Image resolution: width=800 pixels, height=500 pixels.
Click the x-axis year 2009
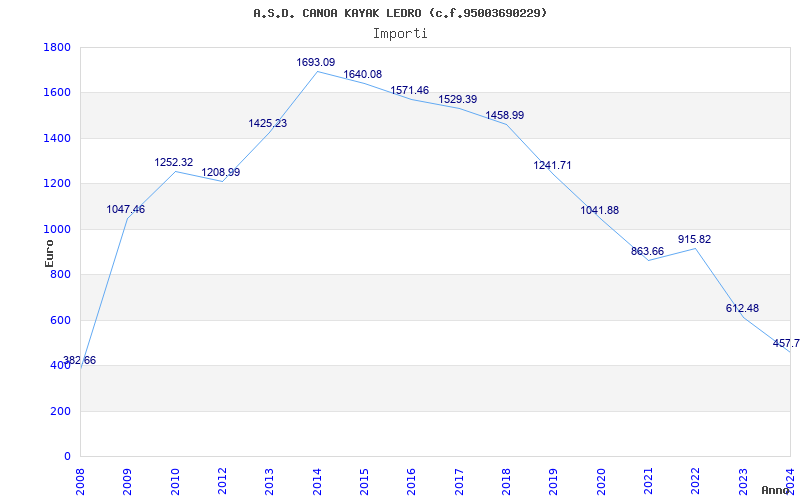tap(128, 482)
